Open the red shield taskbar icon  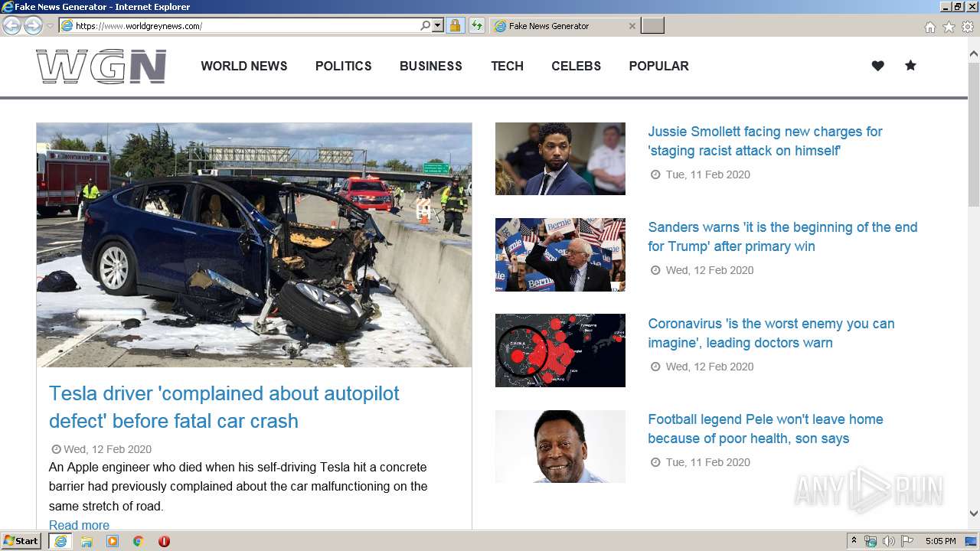tap(164, 541)
